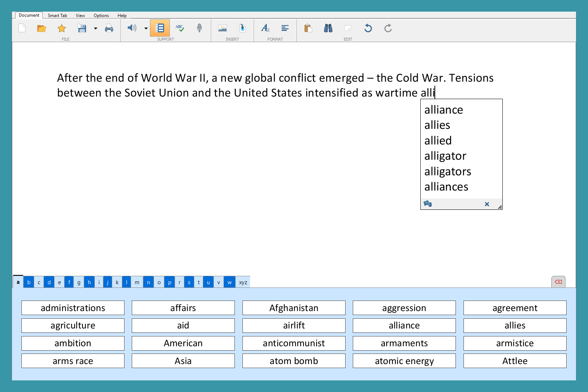The width and height of the screenshot is (588, 392).
Task: Select the 'xyz' wordbar tab
Action: tap(243, 282)
